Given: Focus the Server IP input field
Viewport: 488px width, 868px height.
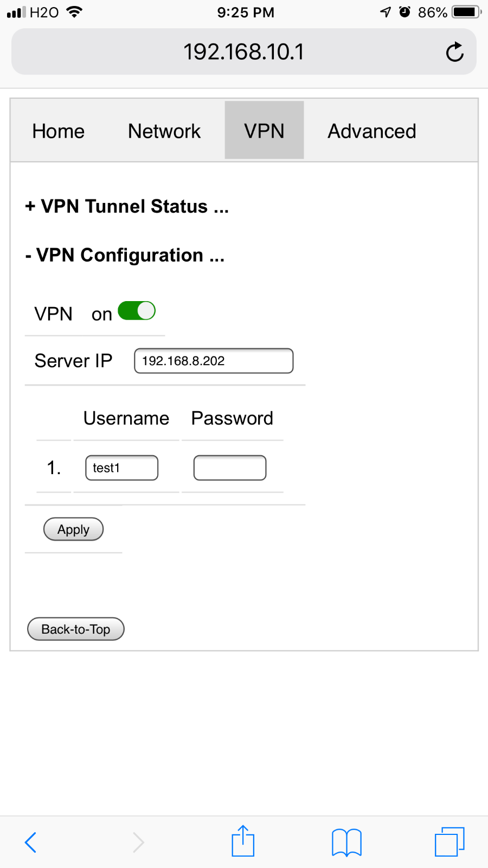Looking at the screenshot, I should pyautogui.click(x=214, y=361).
